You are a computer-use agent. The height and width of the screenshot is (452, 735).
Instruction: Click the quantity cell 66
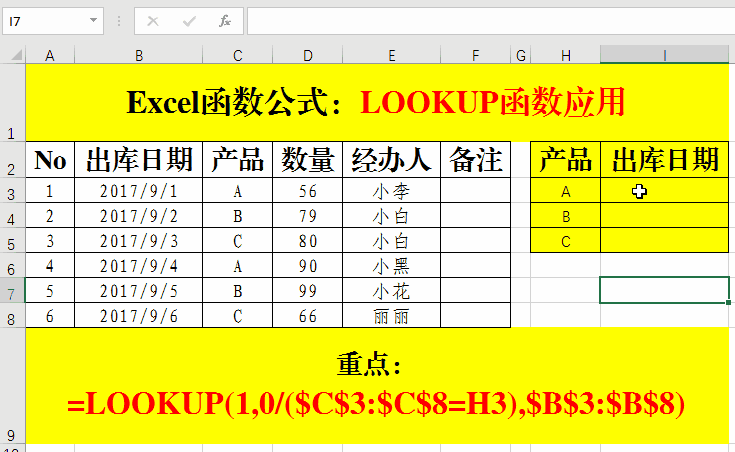308,315
